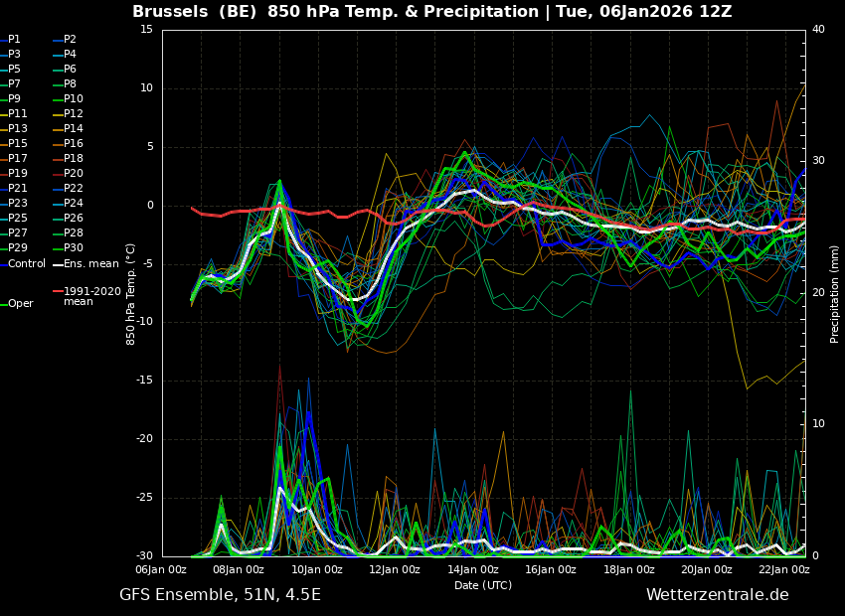Click the 18Jan 00z axis label
The image size is (845, 616).
pos(628,569)
